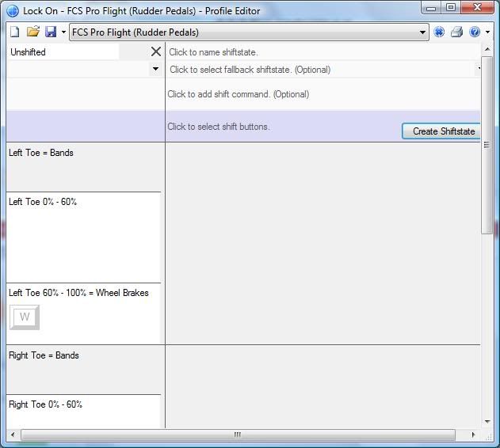The image size is (500, 448).
Task: Click the select shift buttons area
Action: [281, 127]
